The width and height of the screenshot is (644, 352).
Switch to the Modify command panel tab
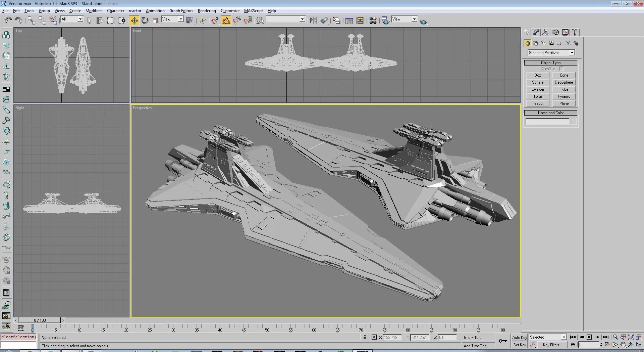pos(536,32)
